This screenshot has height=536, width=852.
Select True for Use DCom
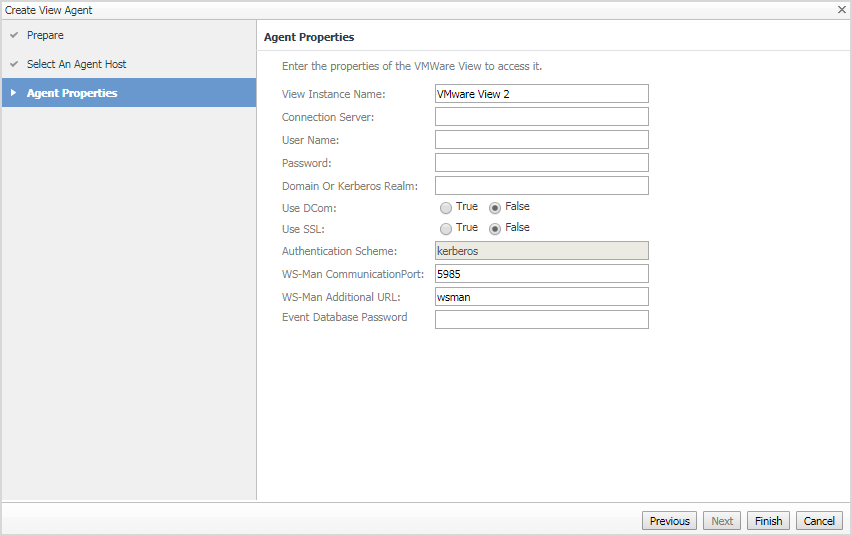click(446, 207)
